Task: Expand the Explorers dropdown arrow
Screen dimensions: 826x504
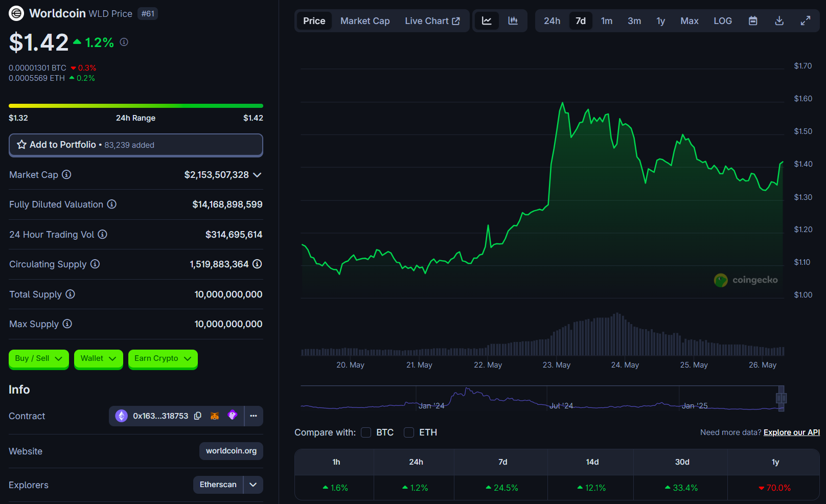Action: coord(253,485)
